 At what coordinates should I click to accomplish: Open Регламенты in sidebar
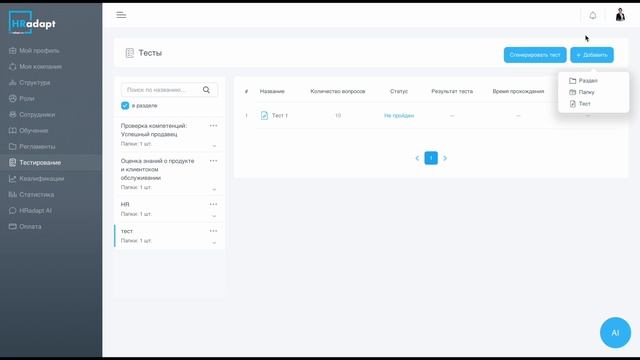pyautogui.click(x=37, y=147)
